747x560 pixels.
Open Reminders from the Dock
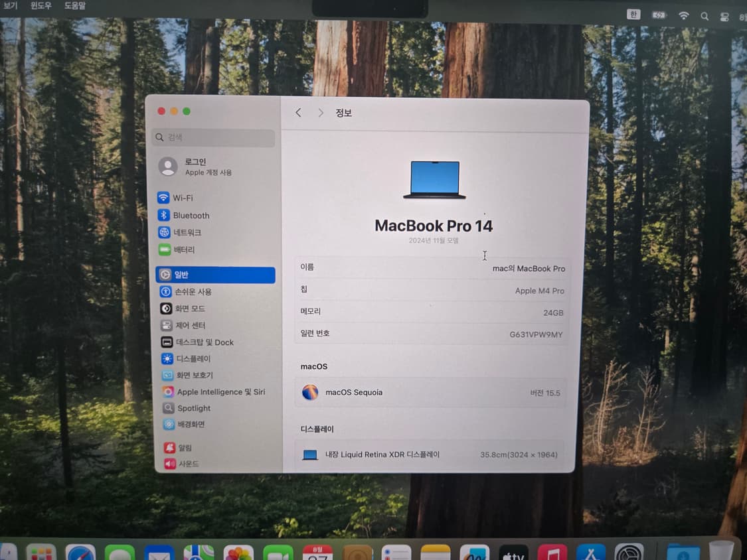396,553
